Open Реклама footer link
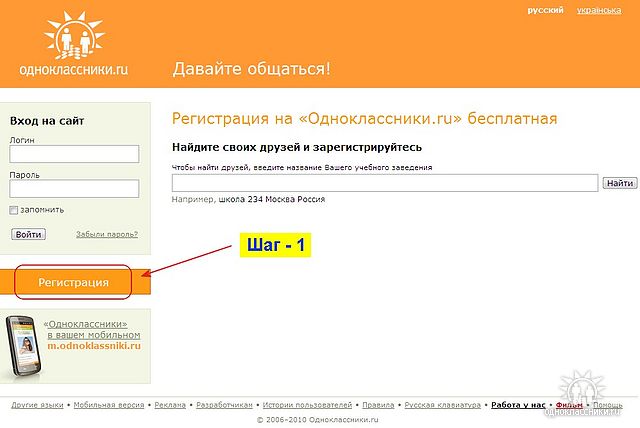Viewport: 640px width, 428px height. click(x=170, y=405)
